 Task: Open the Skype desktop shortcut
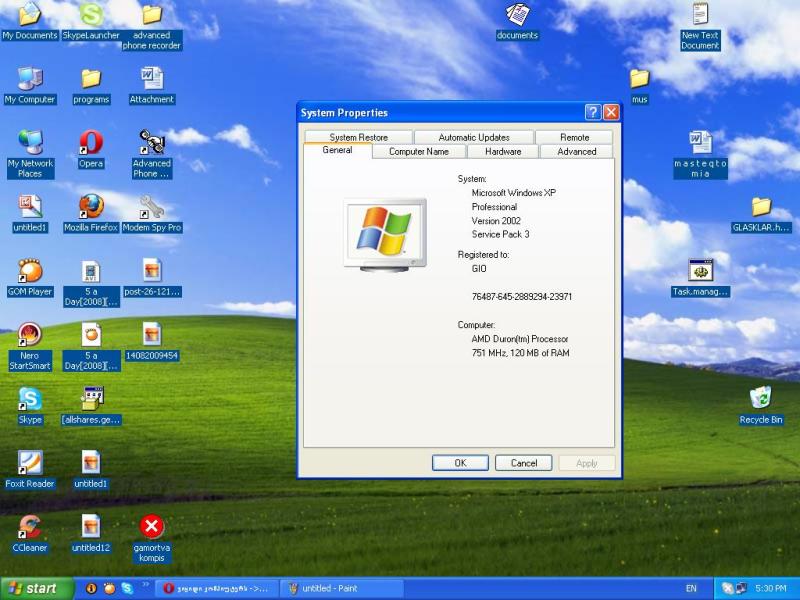tap(30, 399)
